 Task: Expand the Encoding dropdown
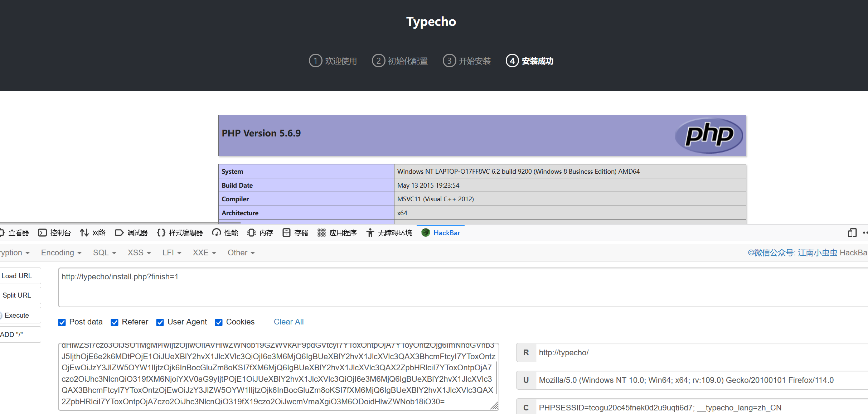pos(61,253)
